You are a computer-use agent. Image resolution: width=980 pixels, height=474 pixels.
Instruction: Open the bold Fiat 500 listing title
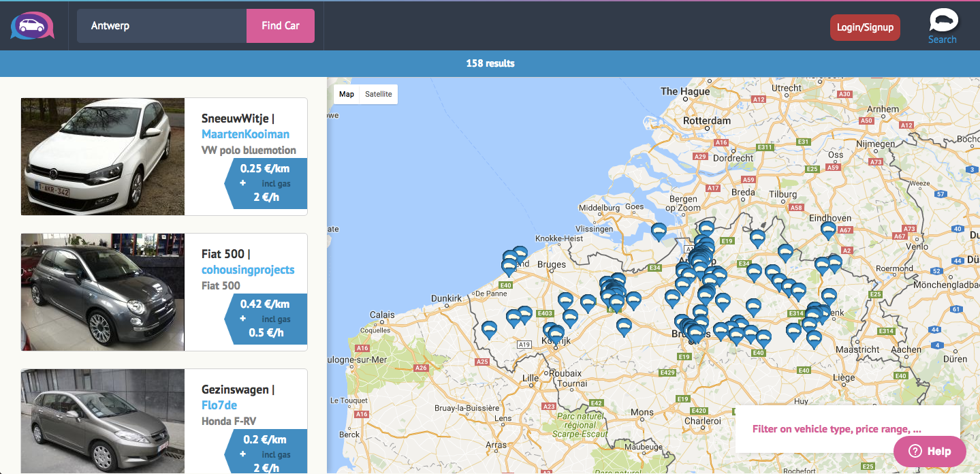[225, 254]
